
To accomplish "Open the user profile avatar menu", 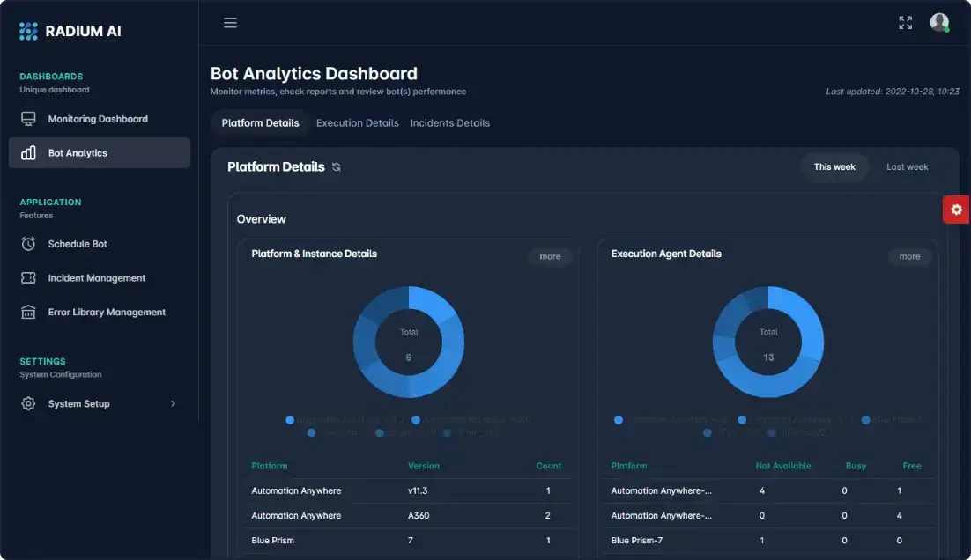I will coord(939,23).
